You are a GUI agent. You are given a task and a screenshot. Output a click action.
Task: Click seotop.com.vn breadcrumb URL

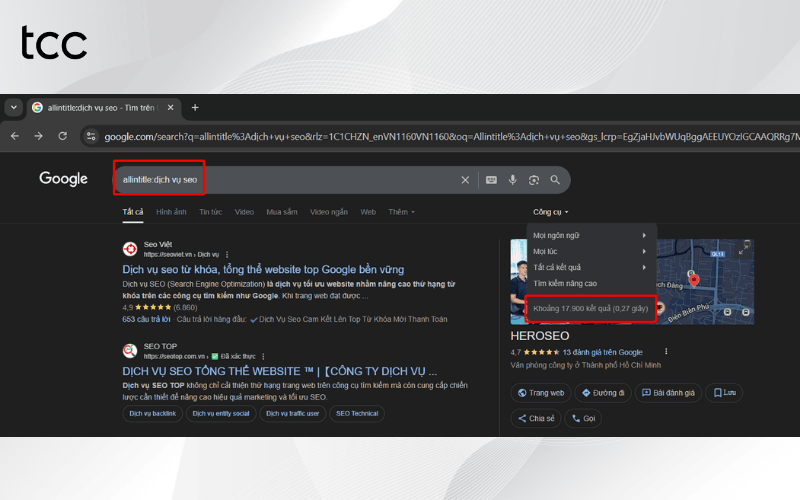tap(175, 356)
